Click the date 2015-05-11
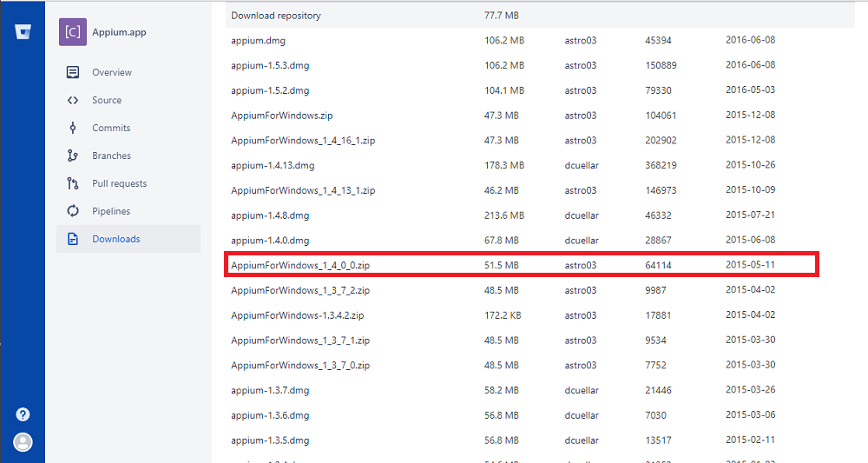The height and width of the screenshot is (463, 868). (x=750, y=265)
